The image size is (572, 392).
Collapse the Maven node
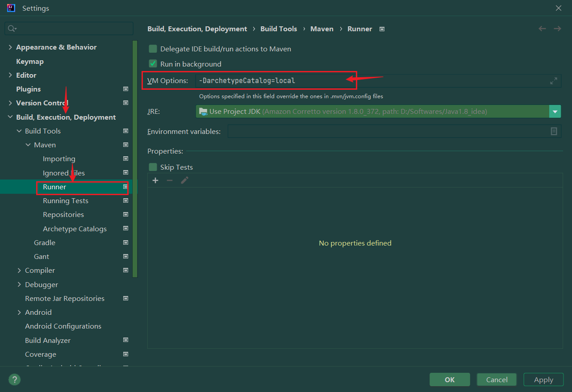28,145
